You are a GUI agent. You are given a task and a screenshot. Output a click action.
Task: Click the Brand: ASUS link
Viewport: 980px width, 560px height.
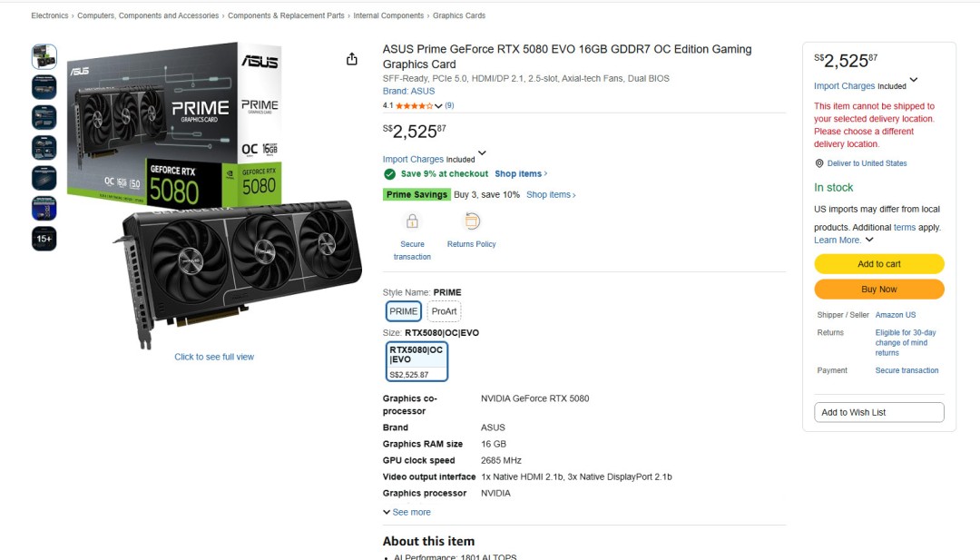point(408,92)
